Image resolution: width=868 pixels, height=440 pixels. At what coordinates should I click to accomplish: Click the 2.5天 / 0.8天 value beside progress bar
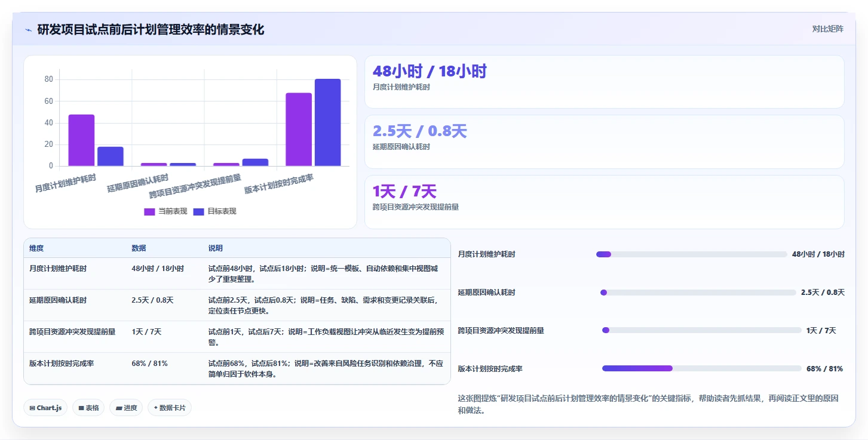823,293
